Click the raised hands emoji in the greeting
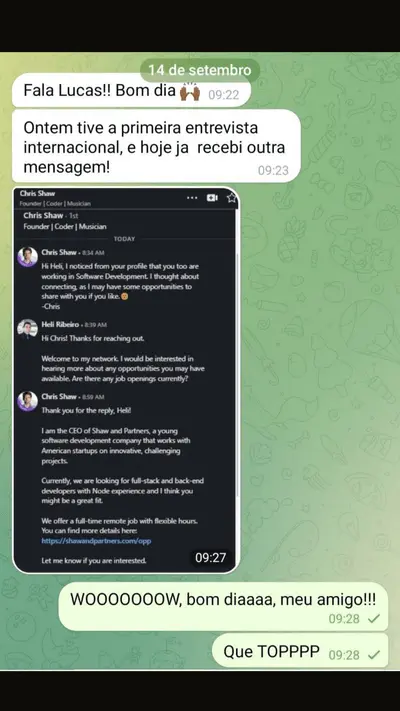The image size is (400, 711). 190,93
